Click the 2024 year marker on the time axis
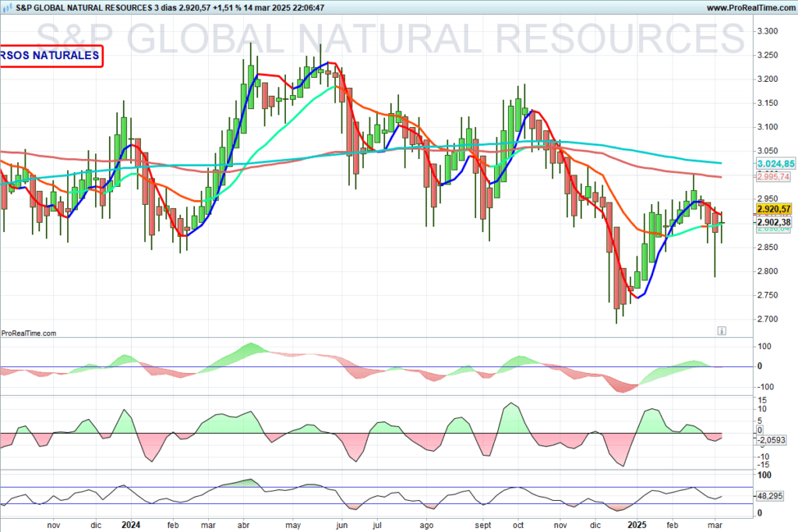The height and width of the screenshot is (532, 798). tap(131, 525)
